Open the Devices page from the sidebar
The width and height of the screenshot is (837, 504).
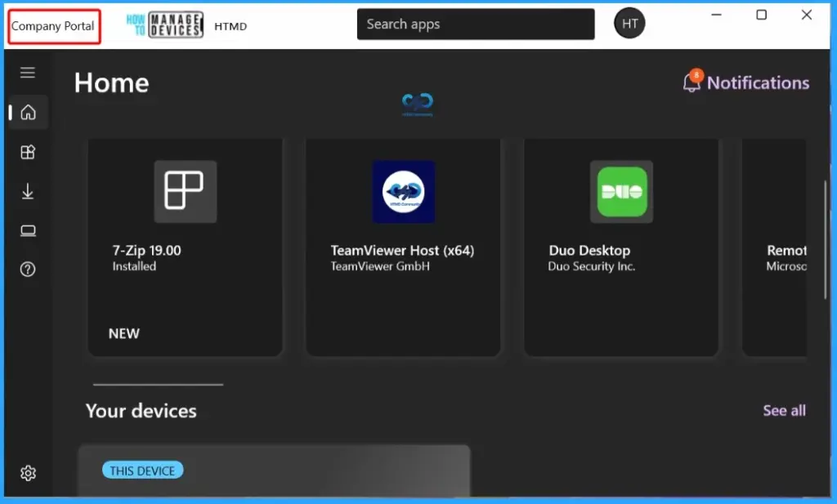[x=28, y=230]
